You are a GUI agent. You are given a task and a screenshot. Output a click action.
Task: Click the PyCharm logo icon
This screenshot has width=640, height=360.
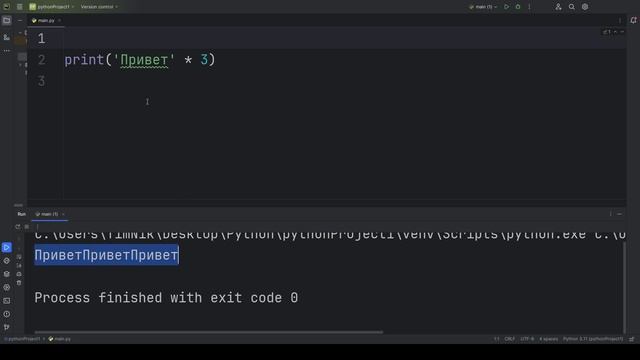(7, 7)
